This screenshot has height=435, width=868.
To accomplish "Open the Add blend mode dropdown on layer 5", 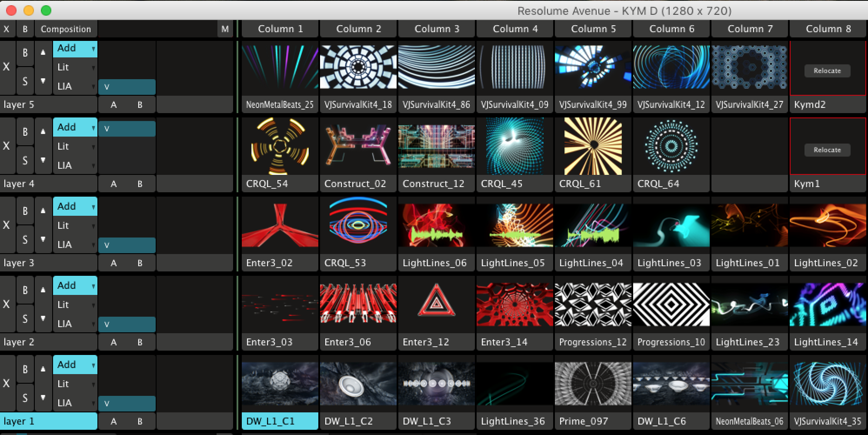I will [75, 48].
